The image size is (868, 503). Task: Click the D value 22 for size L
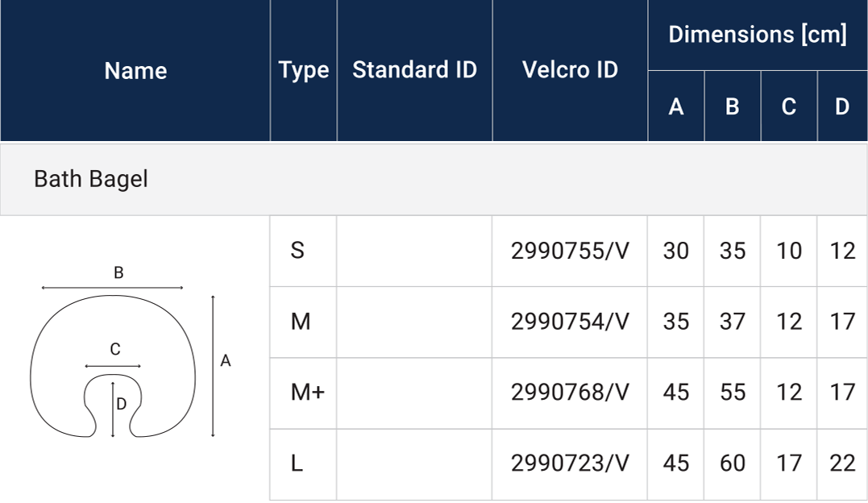click(842, 464)
